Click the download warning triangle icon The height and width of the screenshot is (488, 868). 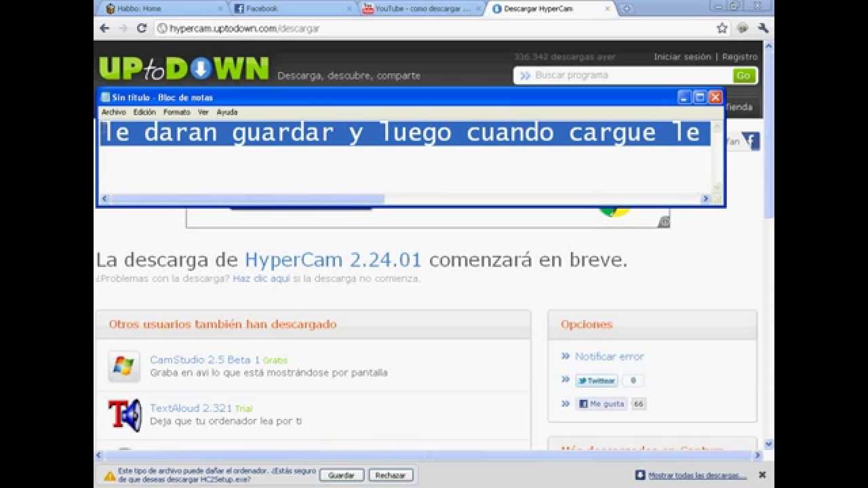point(110,476)
